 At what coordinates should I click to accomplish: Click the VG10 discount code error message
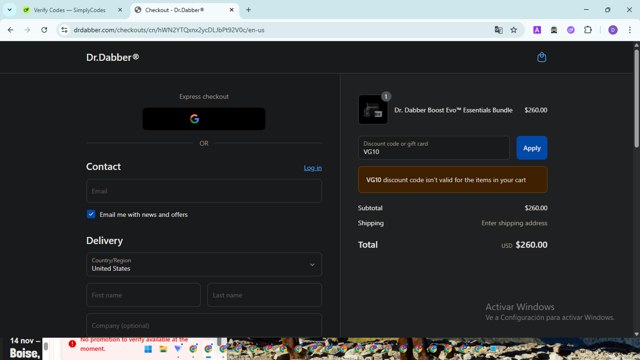point(453,180)
